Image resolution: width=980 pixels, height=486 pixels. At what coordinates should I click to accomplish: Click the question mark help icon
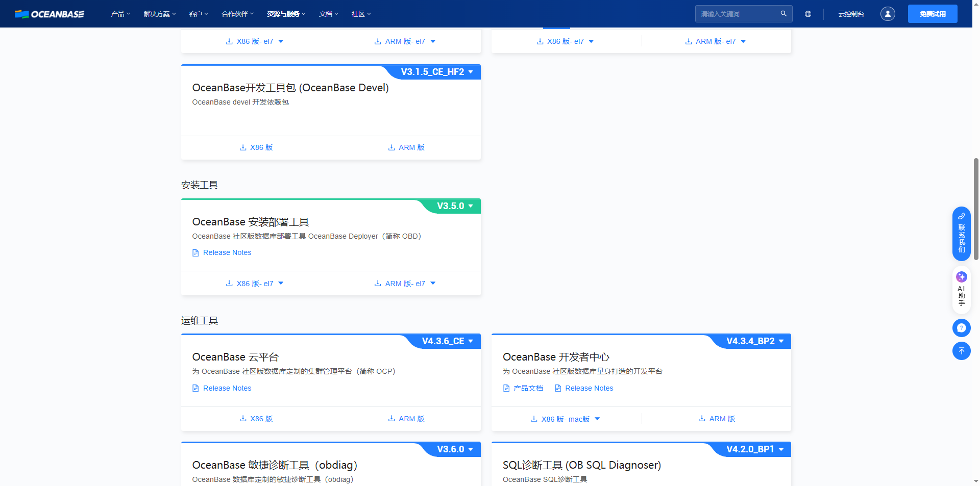pos(962,328)
